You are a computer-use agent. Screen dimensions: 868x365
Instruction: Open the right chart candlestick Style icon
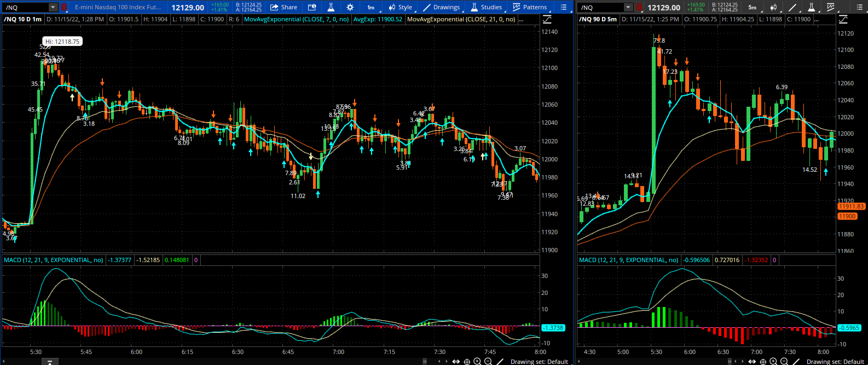click(x=773, y=7)
